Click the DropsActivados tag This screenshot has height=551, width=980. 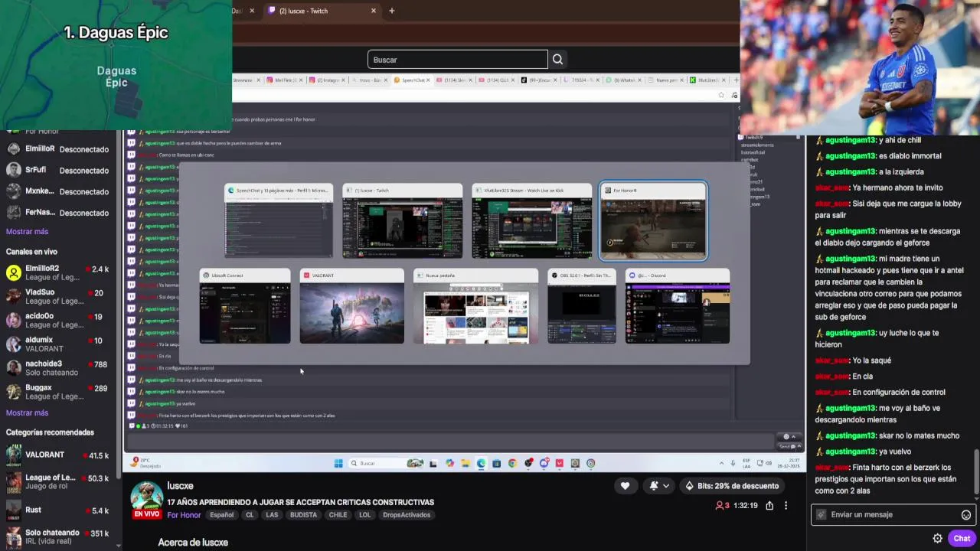pyautogui.click(x=407, y=515)
